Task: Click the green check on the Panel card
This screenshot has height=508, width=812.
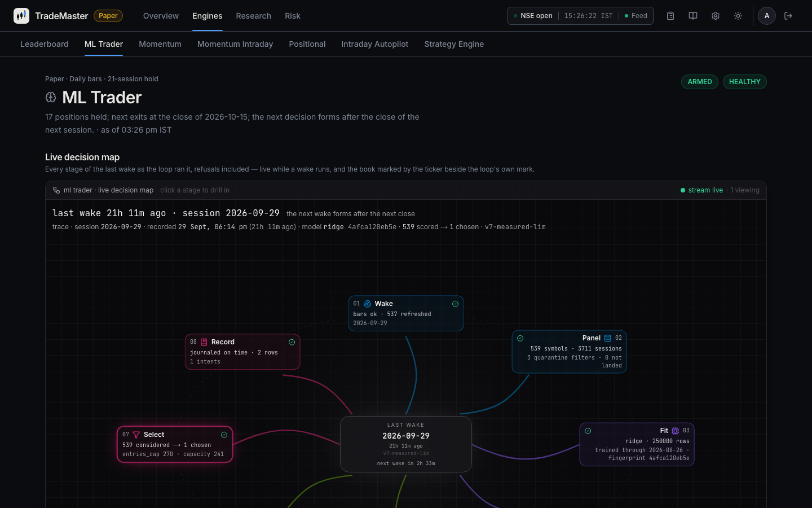Action: click(520, 338)
